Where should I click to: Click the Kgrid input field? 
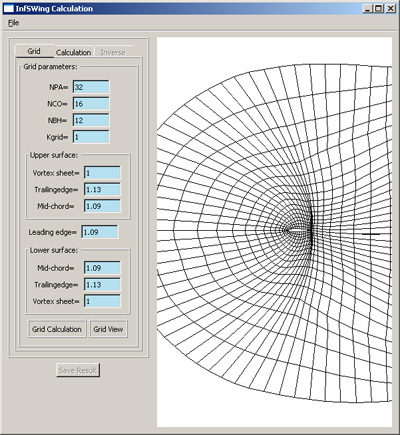click(x=91, y=137)
